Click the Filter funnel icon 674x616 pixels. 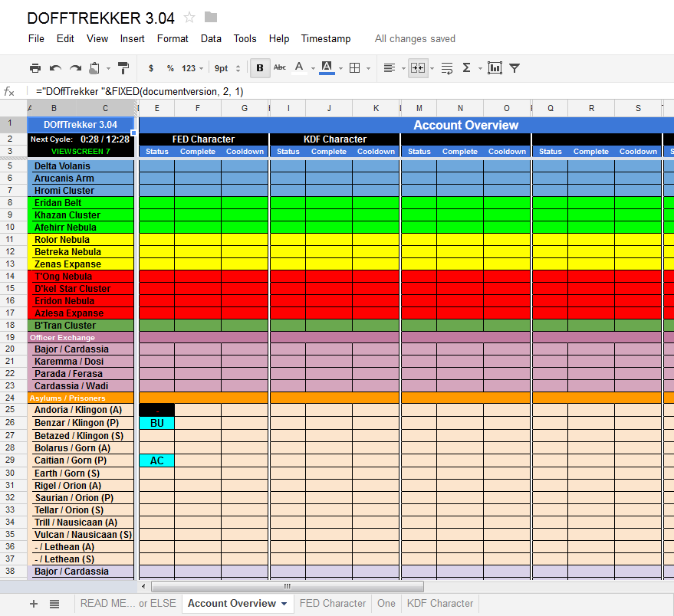coord(515,68)
